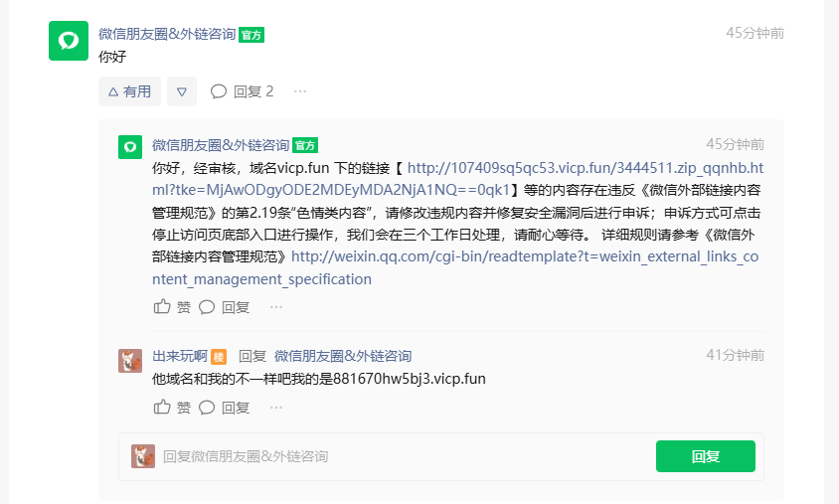Click the avatar inside the reply input box
Screen dimensions: 839x504
point(143,456)
